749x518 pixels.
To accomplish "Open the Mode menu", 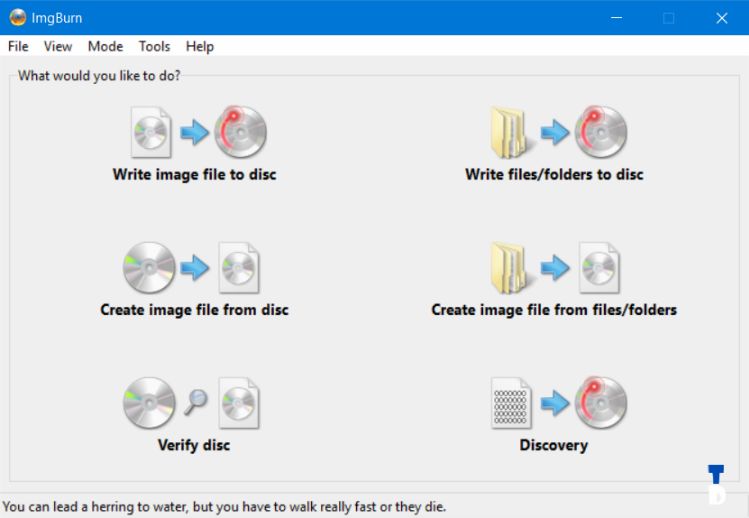I will tap(106, 46).
